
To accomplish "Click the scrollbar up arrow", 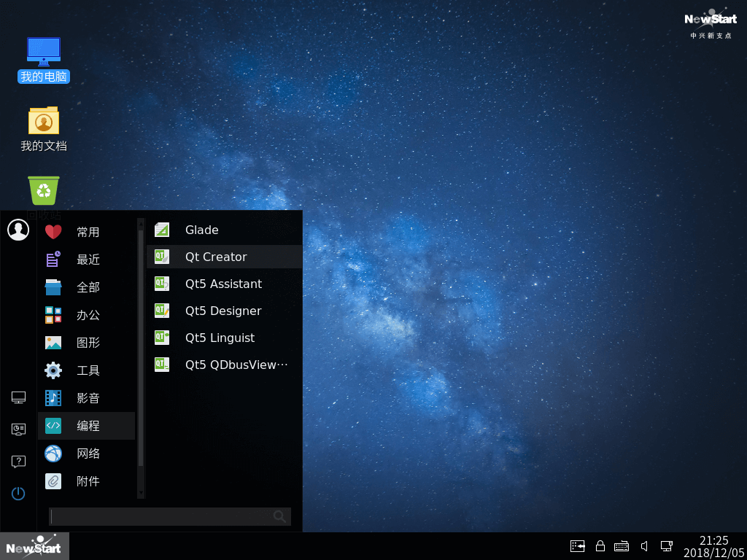I will pos(141,222).
